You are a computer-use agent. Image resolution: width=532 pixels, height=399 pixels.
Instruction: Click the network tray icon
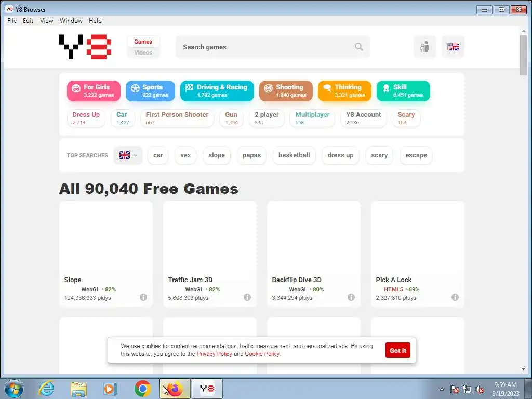467,389
